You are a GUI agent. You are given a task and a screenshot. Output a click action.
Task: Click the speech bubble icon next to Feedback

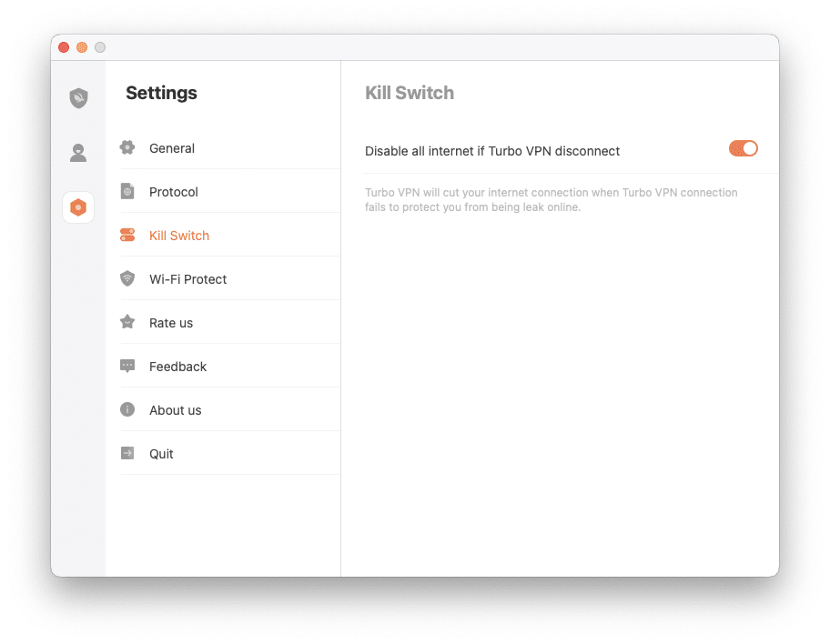(128, 366)
